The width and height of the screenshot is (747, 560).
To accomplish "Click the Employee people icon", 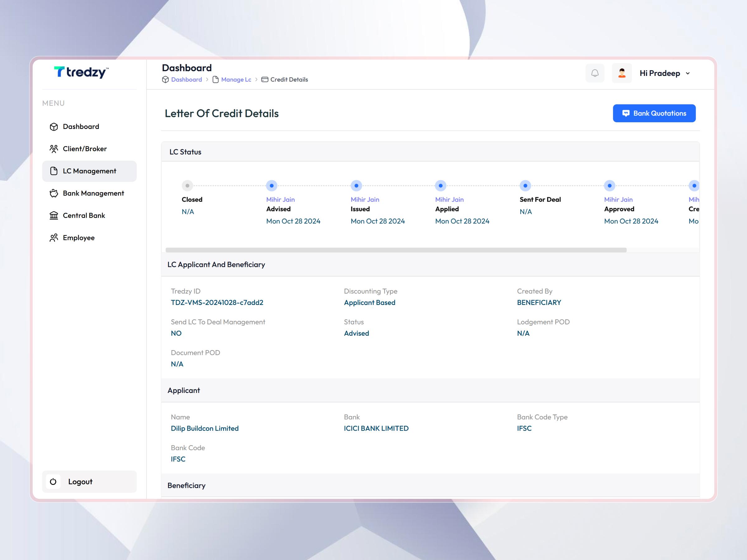I will 54,238.
